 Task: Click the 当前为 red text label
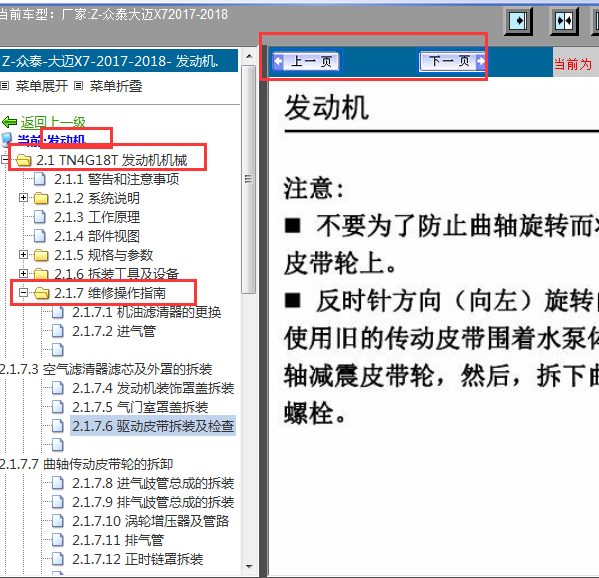point(573,64)
